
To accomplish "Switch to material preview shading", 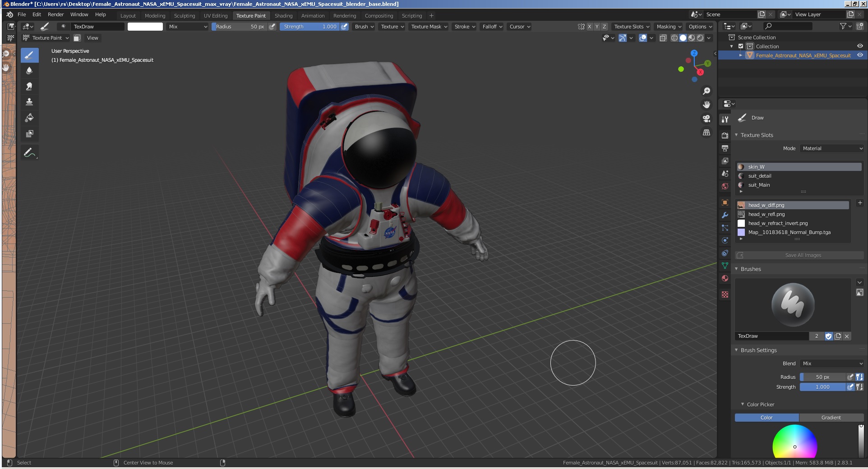I will tap(692, 38).
